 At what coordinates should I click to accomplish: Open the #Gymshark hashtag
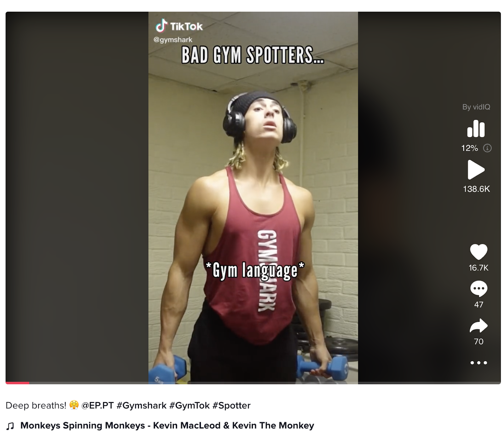tap(141, 405)
